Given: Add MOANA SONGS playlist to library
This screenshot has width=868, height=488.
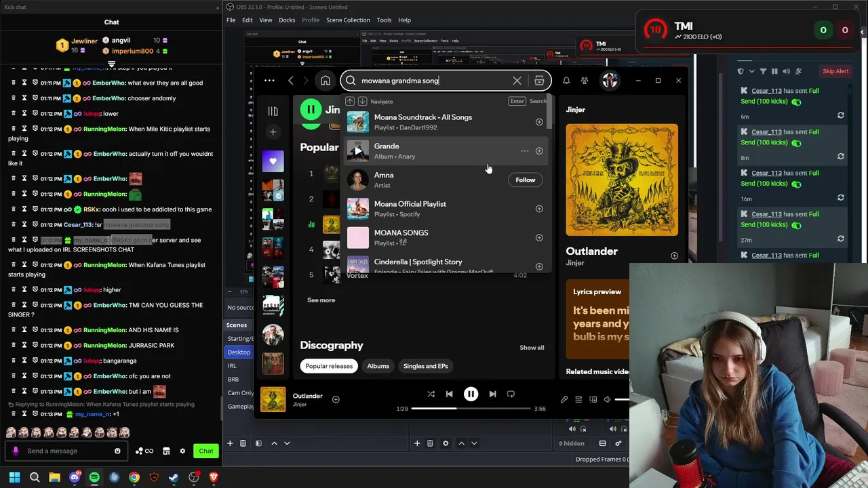Looking at the screenshot, I should pos(539,238).
